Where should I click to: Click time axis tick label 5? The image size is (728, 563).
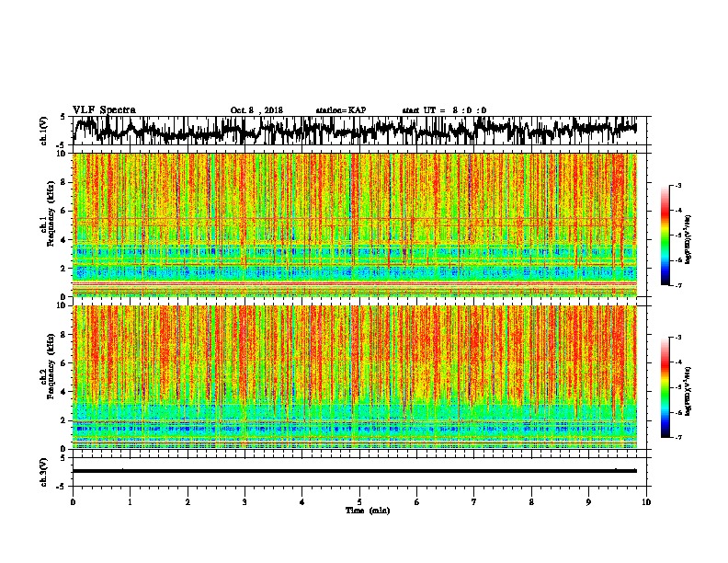[x=359, y=502]
